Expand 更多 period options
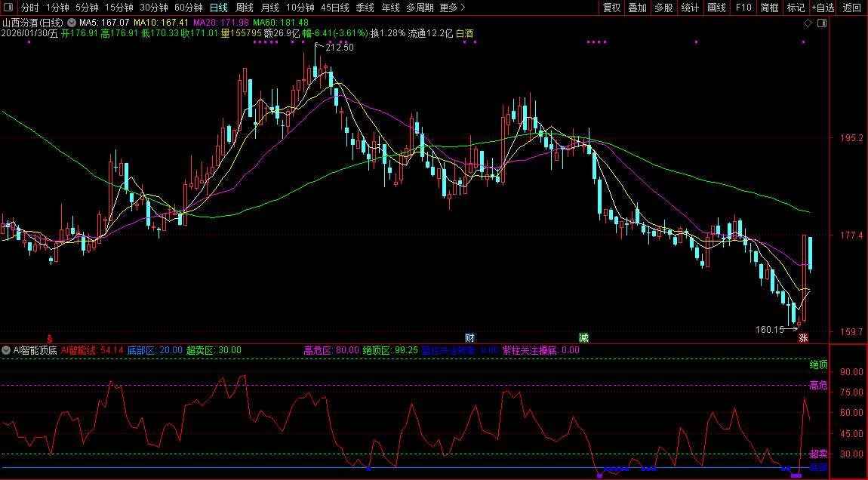 tap(451, 8)
